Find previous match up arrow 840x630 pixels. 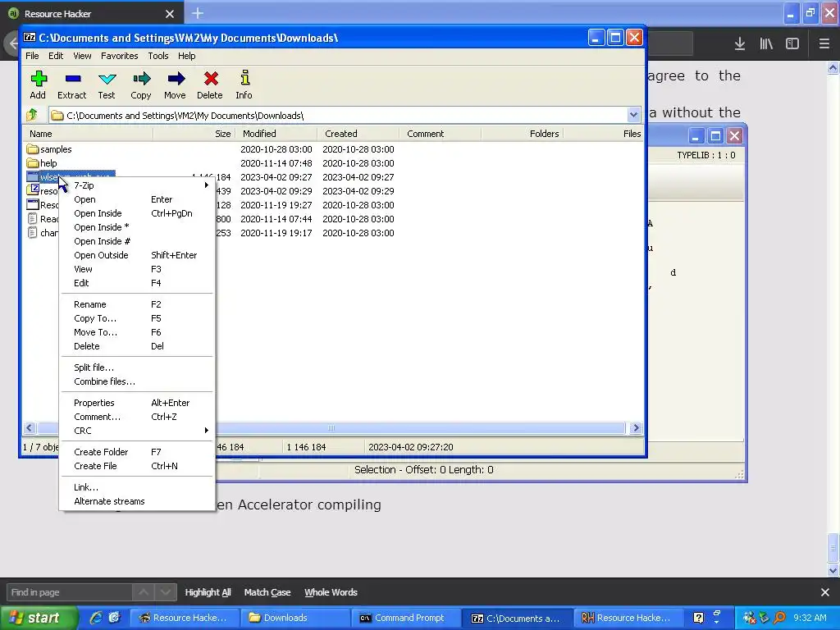click(144, 592)
